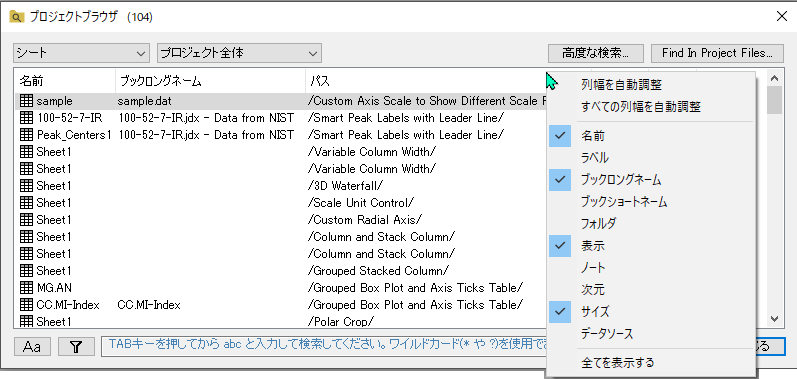Open the filter funnel button

point(76,347)
